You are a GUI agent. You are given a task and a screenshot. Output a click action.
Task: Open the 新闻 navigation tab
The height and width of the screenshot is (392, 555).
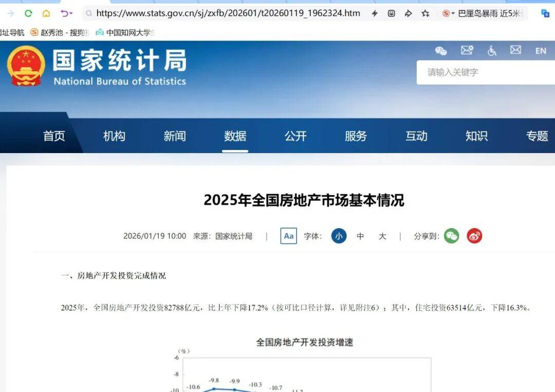pos(175,136)
